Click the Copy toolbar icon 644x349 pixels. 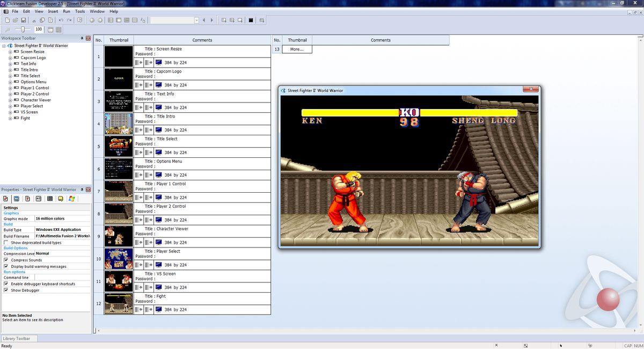coord(42,20)
